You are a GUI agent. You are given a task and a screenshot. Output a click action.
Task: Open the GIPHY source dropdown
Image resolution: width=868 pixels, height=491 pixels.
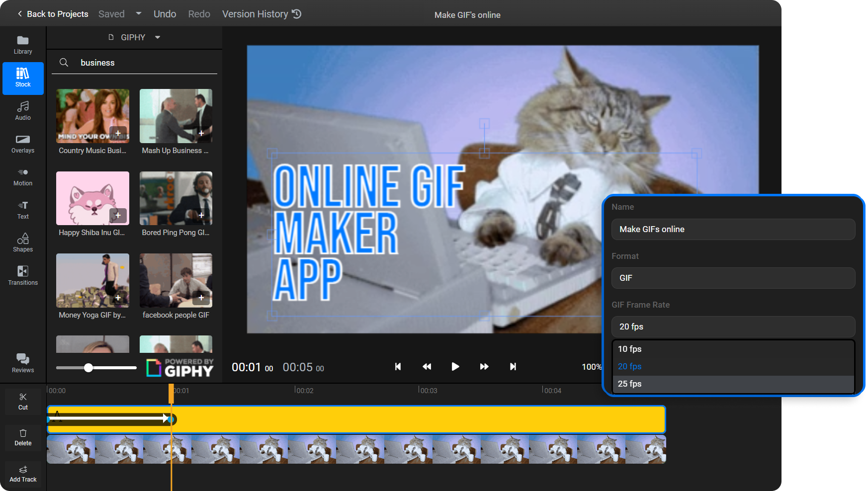[x=133, y=37]
